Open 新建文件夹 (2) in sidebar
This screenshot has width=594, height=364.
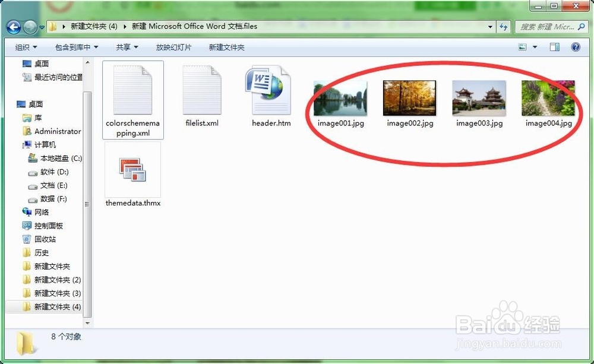[52, 280]
